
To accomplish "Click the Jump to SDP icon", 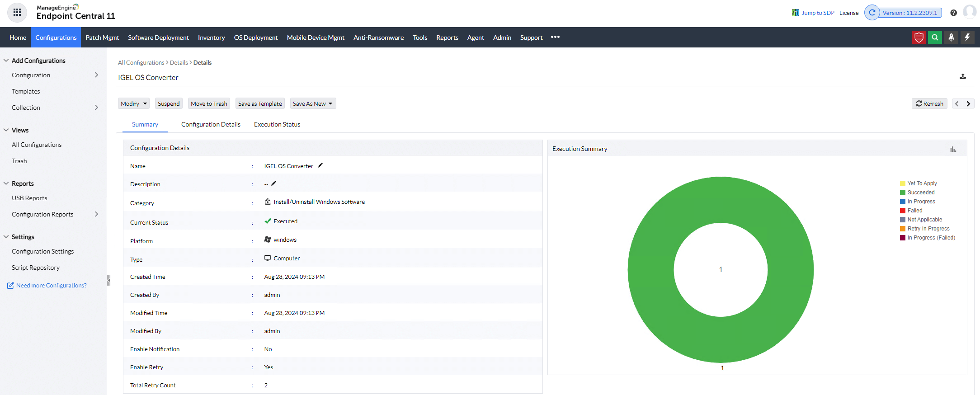I will pyautogui.click(x=795, y=13).
